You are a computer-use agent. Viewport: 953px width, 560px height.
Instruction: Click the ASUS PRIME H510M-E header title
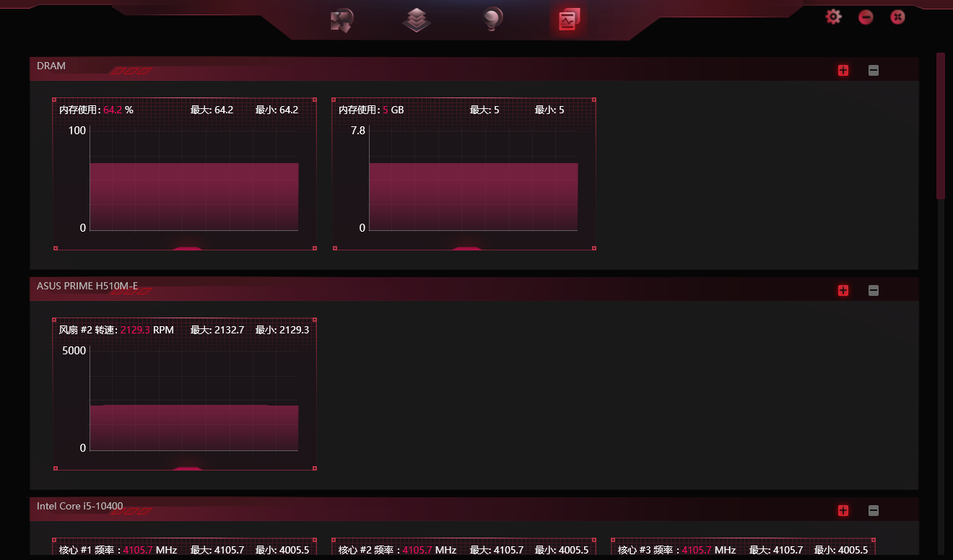(87, 286)
